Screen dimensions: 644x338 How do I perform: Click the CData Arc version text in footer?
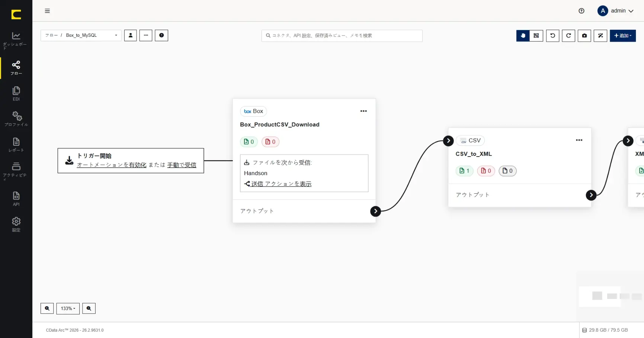click(x=75, y=330)
